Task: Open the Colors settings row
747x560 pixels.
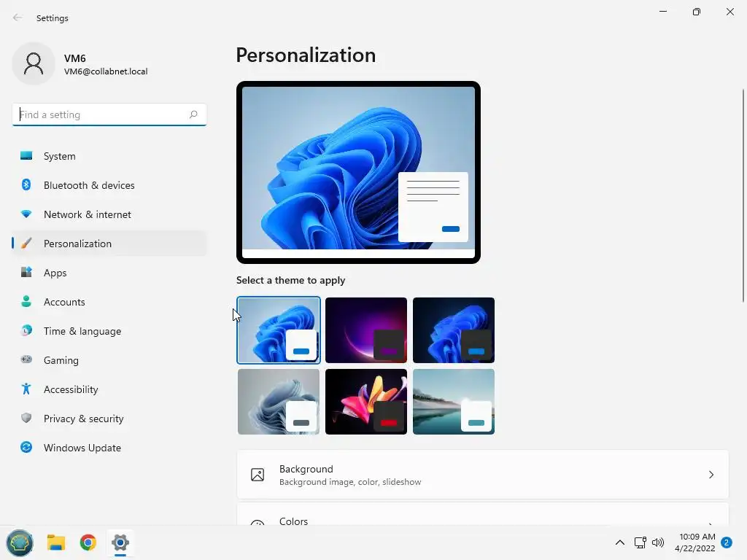Action: click(x=483, y=515)
